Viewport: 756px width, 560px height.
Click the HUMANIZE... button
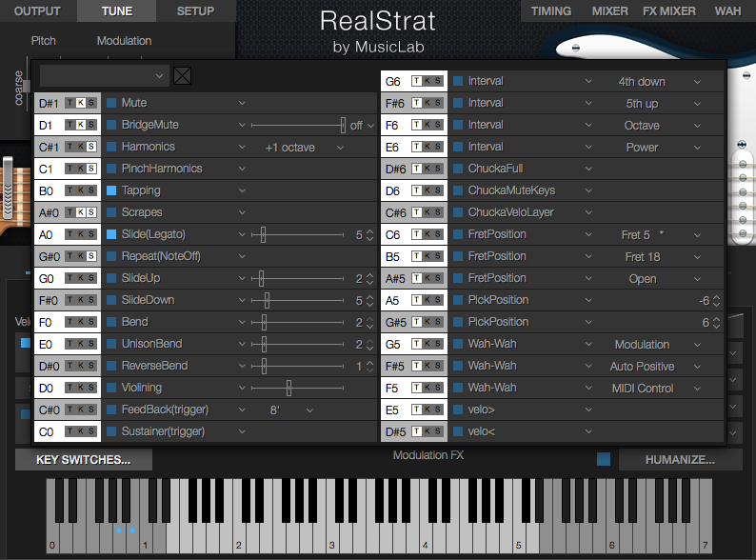(x=680, y=460)
